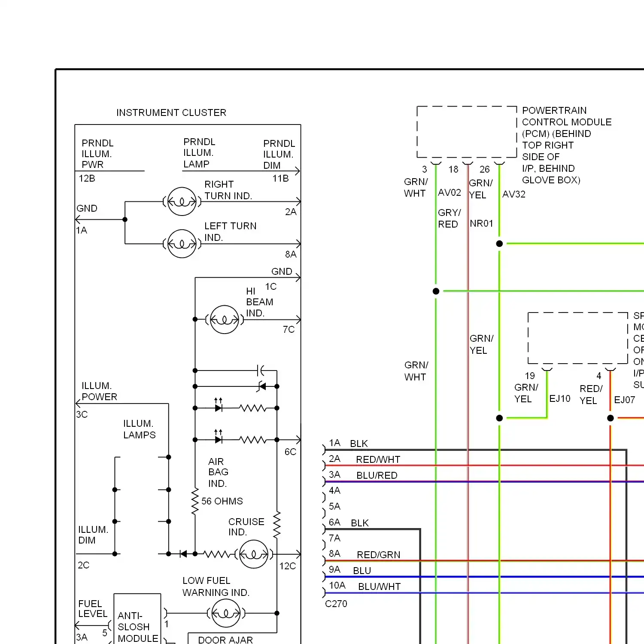Image resolution: width=644 pixels, height=644 pixels.
Task: Select PCM pin number 26
Action: [x=485, y=169]
